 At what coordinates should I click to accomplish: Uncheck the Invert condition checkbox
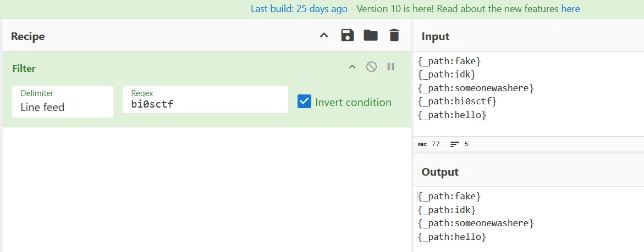pos(304,102)
